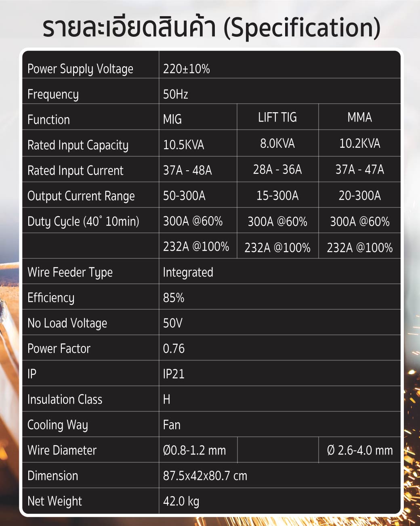Click the 220±10% voltage value
420x526 pixels.
[186, 69]
